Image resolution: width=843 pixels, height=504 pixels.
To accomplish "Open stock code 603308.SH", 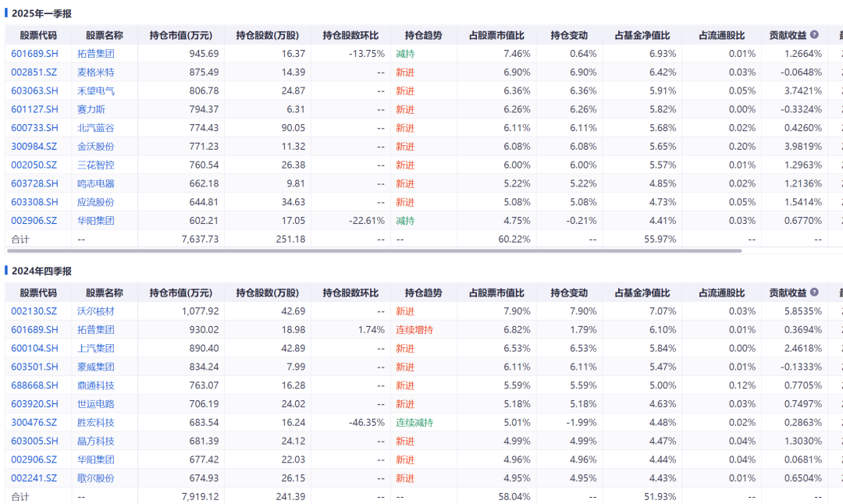I will (x=34, y=202).
